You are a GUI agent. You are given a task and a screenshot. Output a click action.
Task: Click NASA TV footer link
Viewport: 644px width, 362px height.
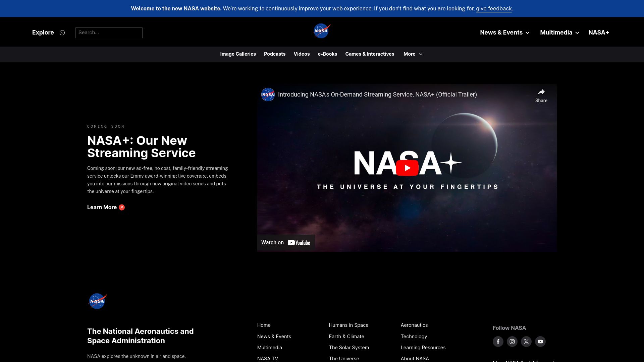click(267, 359)
